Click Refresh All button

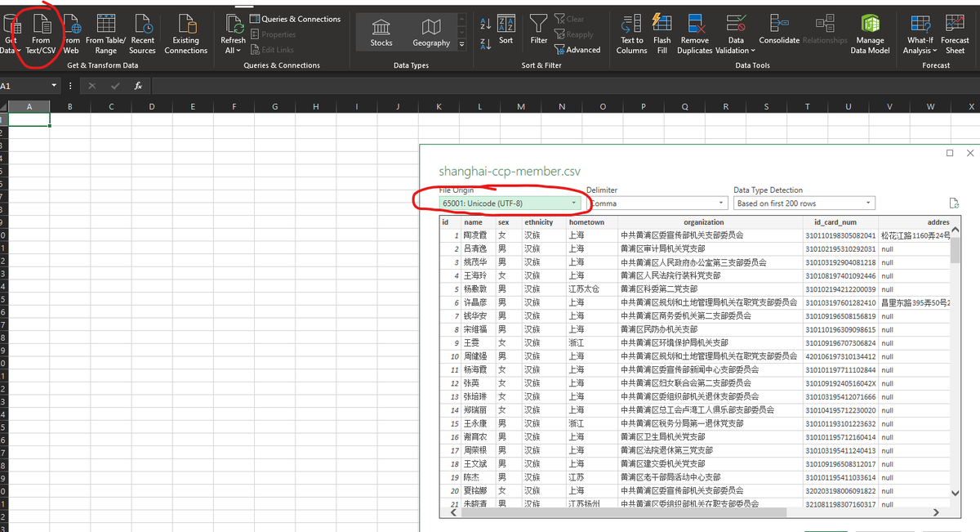pyautogui.click(x=233, y=34)
